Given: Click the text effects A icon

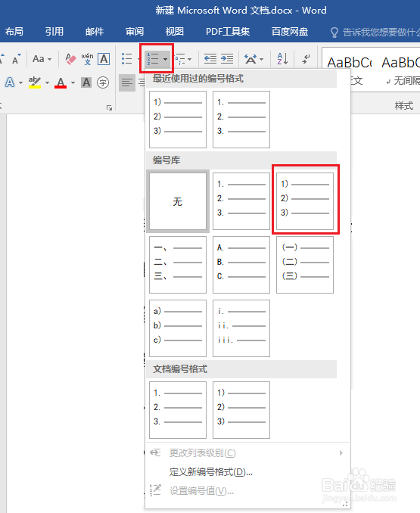Looking at the screenshot, I should coord(10,82).
